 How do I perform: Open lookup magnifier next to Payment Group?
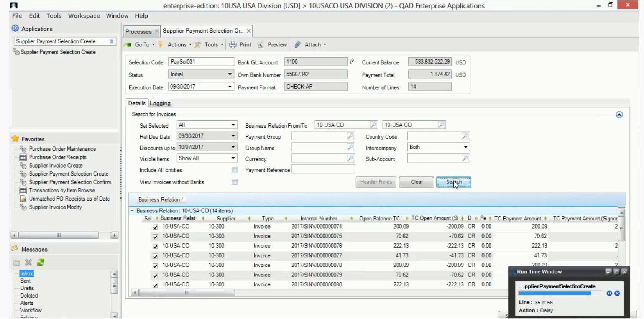coord(350,136)
